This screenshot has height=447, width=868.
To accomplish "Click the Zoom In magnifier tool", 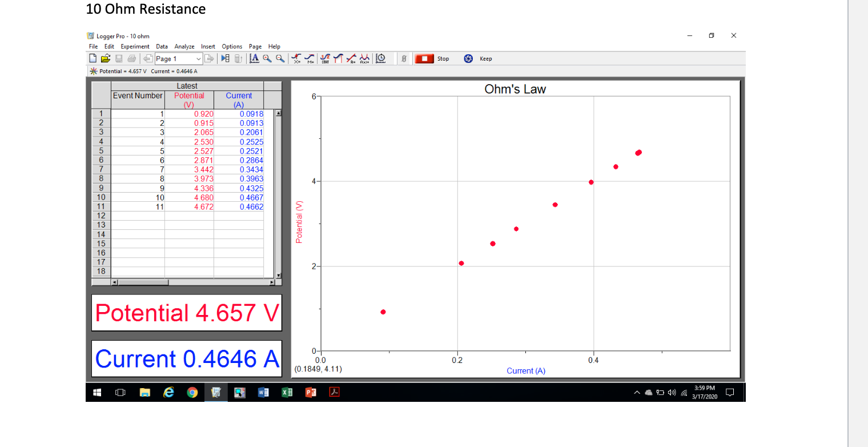I will pos(267,58).
